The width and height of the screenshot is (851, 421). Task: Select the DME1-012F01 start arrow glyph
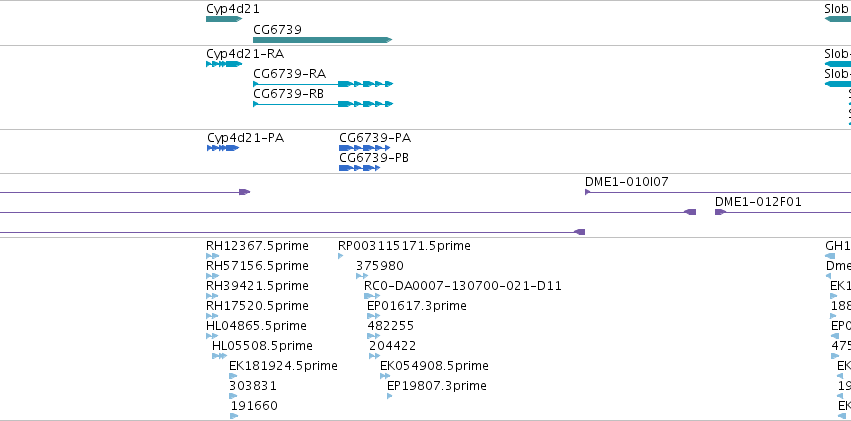pos(720,212)
